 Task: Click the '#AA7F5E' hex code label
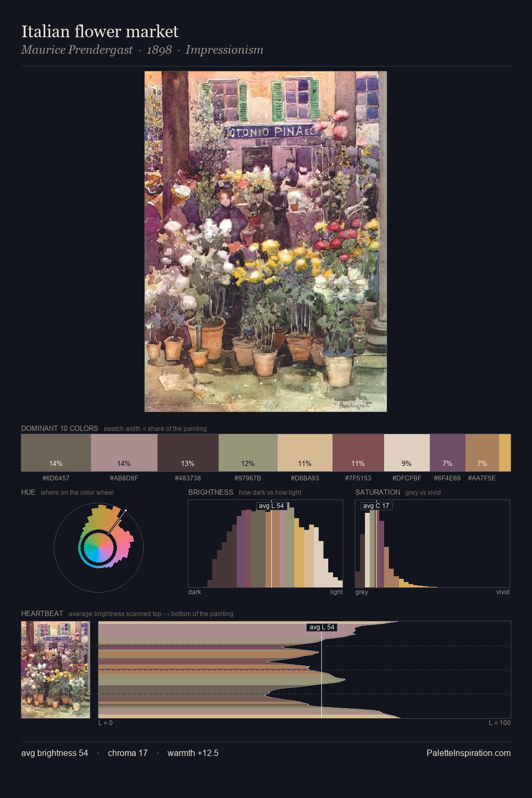[482, 478]
